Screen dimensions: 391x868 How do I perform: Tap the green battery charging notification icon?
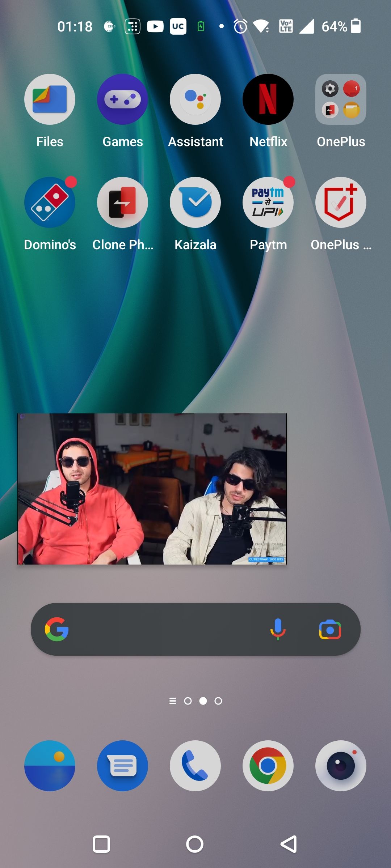(x=201, y=26)
